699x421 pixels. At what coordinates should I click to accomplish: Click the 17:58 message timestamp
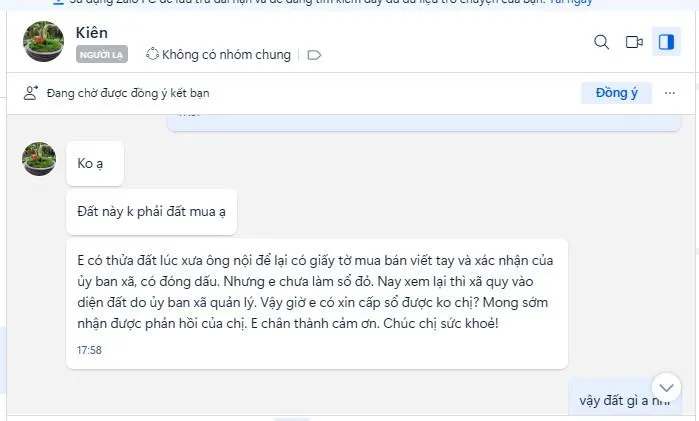(x=89, y=350)
